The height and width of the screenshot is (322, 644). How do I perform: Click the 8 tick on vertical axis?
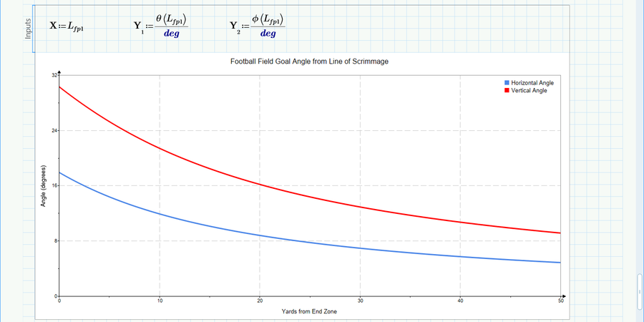point(56,241)
